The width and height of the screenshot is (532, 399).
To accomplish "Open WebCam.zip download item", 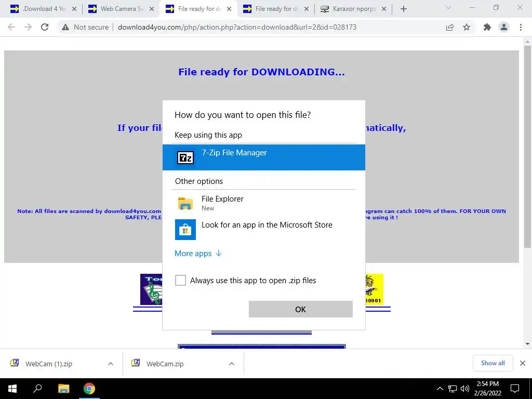I will [165, 364].
